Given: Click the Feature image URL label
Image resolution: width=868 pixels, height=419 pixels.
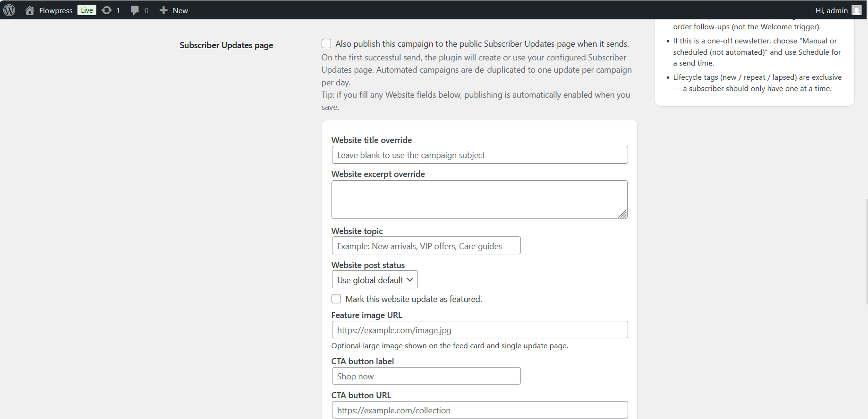Looking at the screenshot, I should click(367, 315).
